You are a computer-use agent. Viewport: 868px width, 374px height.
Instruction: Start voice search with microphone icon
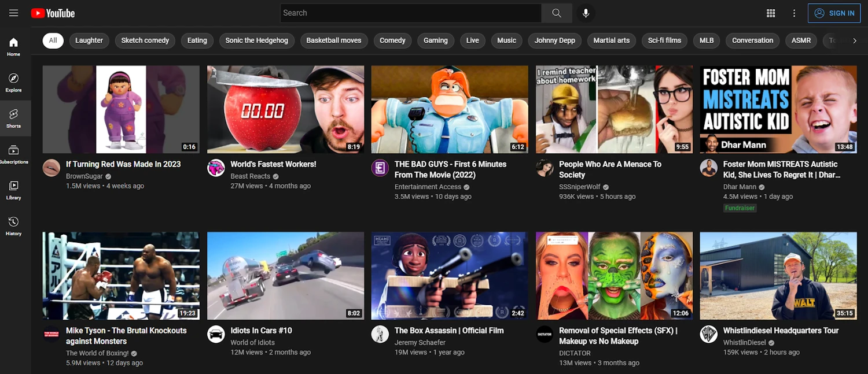coord(586,13)
